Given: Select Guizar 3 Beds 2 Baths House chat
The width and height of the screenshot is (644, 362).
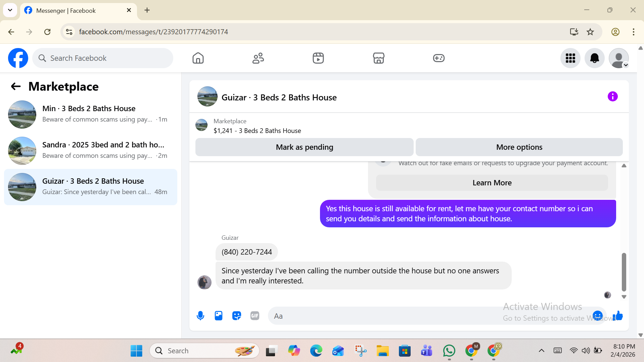Looking at the screenshot, I should 91,187.
